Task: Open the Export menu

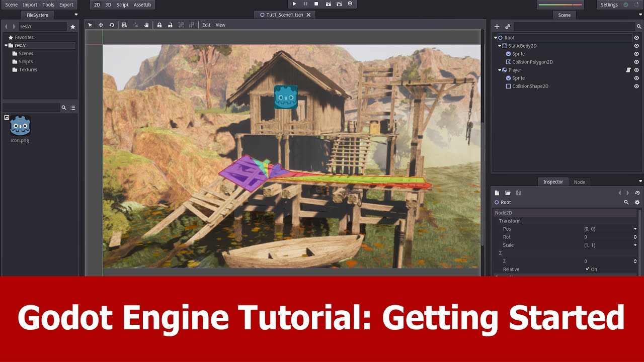Action: (x=66, y=5)
